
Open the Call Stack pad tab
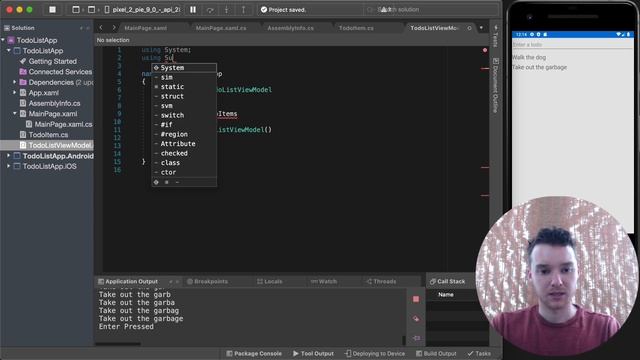tap(447, 281)
